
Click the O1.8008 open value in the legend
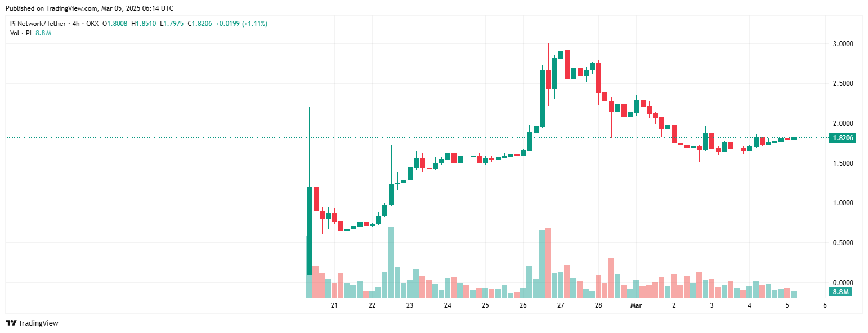pos(114,24)
